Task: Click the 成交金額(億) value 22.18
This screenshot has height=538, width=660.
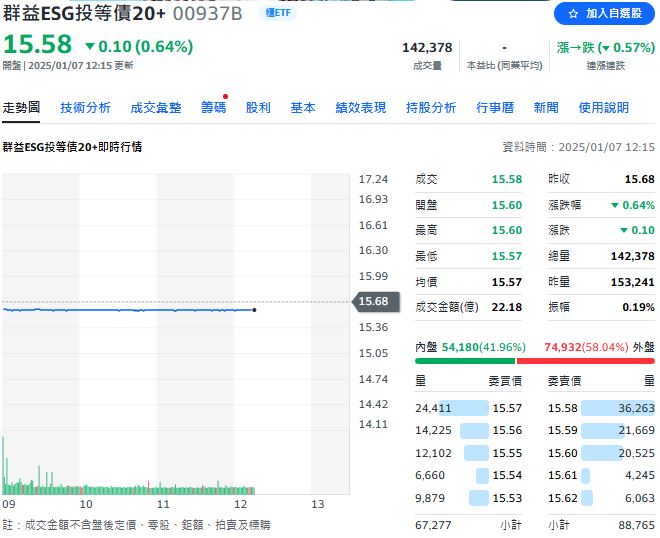Action: coord(507,307)
